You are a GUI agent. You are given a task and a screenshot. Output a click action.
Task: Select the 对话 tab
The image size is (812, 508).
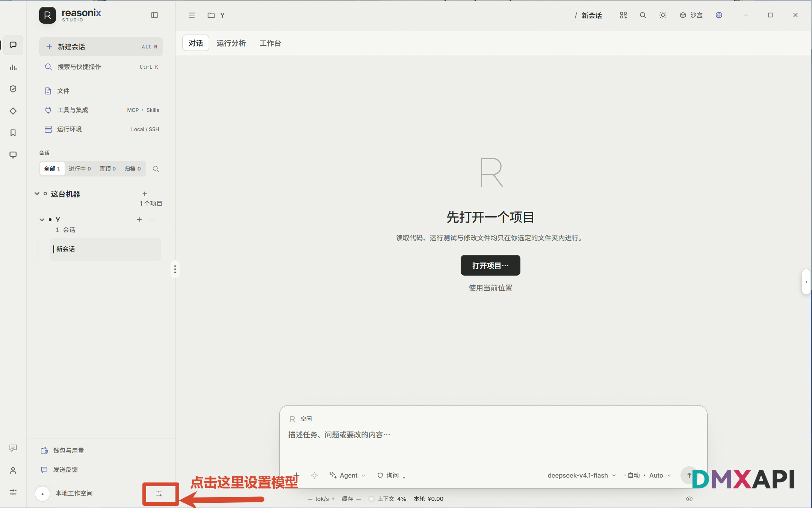click(x=196, y=43)
